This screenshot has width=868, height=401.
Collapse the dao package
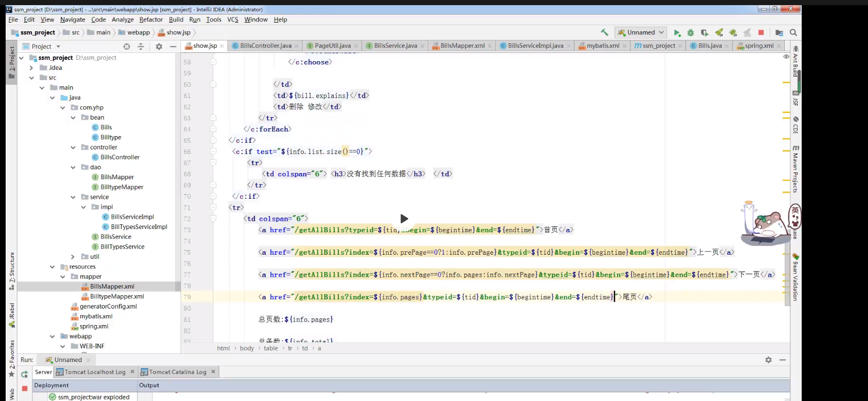73,167
